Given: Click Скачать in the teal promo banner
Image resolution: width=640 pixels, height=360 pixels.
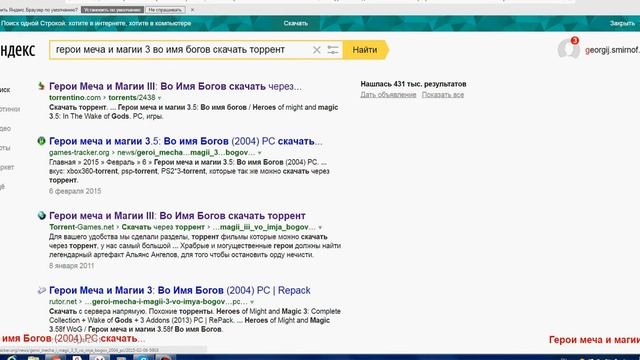Looking at the screenshot, I should pyautogui.click(x=296, y=23).
